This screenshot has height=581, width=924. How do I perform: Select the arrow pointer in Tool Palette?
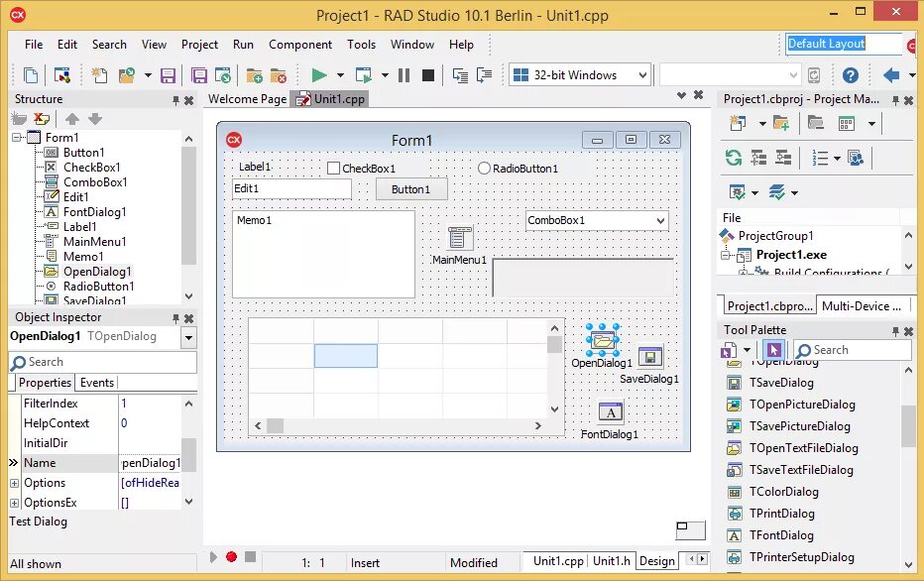click(x=773, y=351)
